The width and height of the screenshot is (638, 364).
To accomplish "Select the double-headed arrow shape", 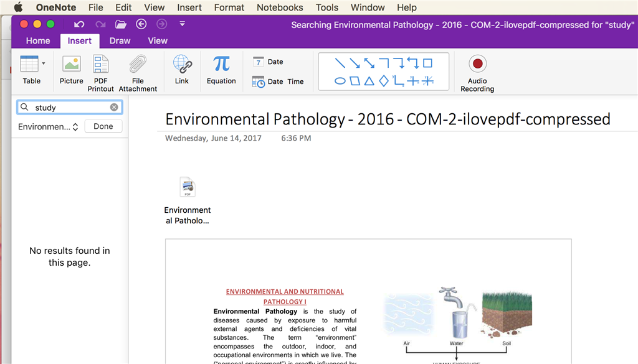I will pos(369,63).
